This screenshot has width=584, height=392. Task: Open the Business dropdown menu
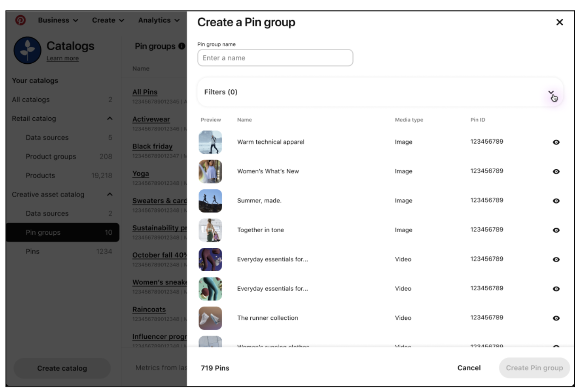pos(58,20)
